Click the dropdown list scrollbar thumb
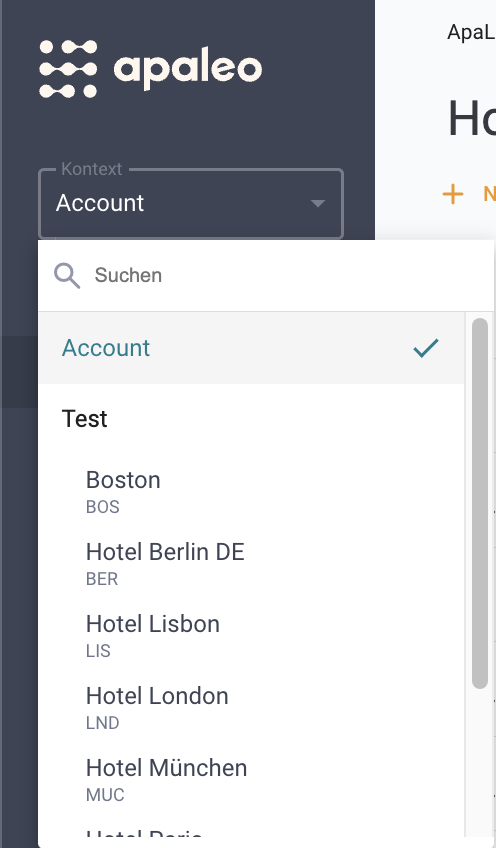The image size is (496, 848). (x=480, y=504)
